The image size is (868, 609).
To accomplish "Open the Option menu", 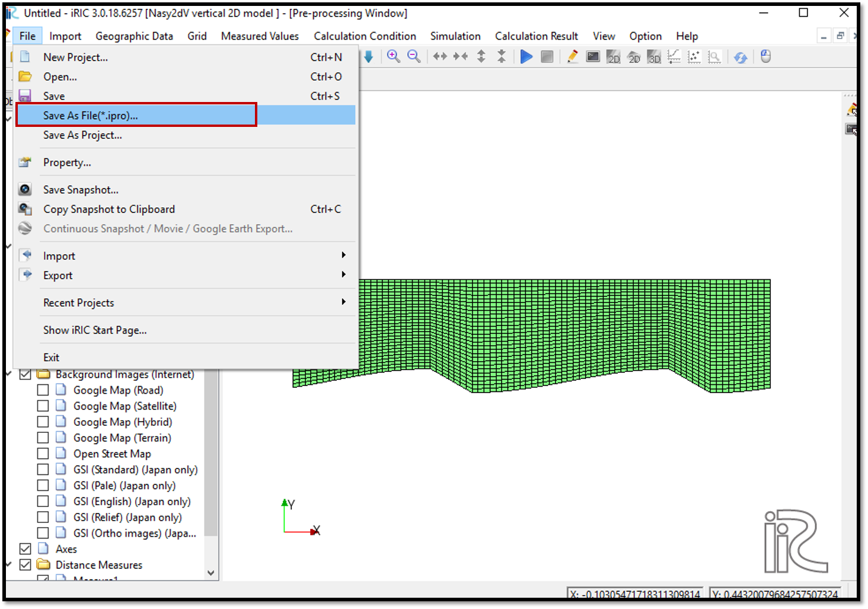I will coord(646,36).
